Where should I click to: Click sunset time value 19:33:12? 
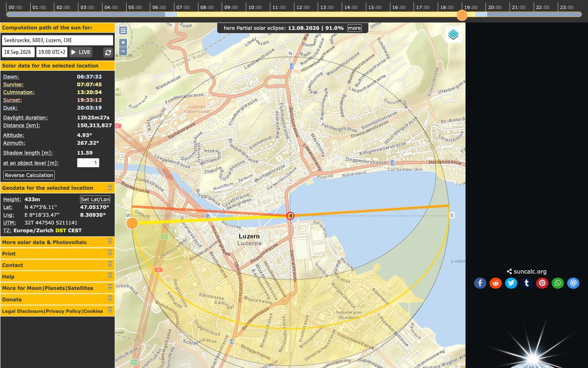89,100
